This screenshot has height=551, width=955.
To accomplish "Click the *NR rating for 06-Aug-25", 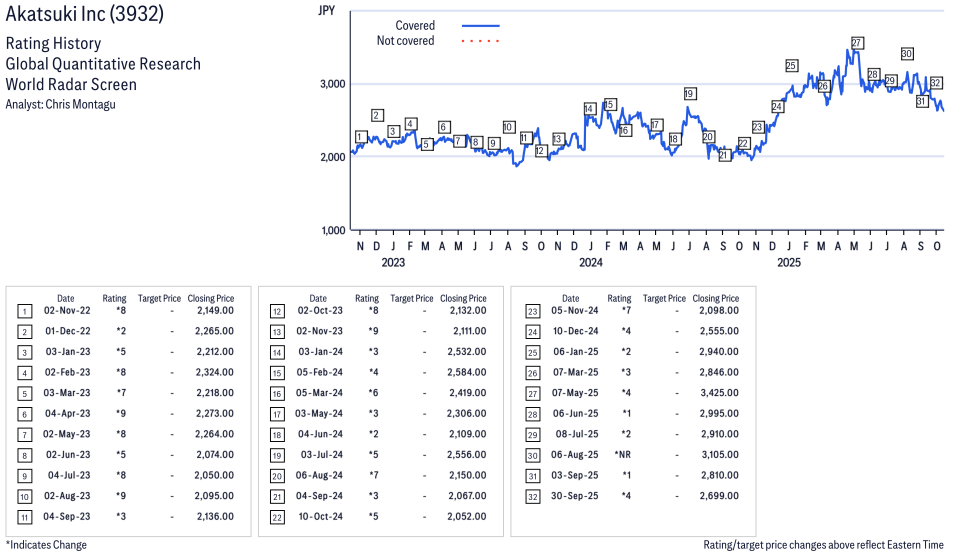I will click(619, 454).
